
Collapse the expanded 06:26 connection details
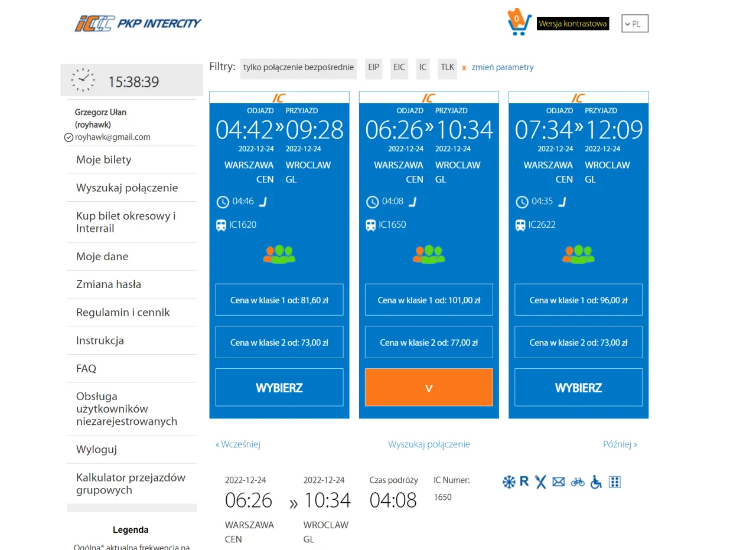429,388
